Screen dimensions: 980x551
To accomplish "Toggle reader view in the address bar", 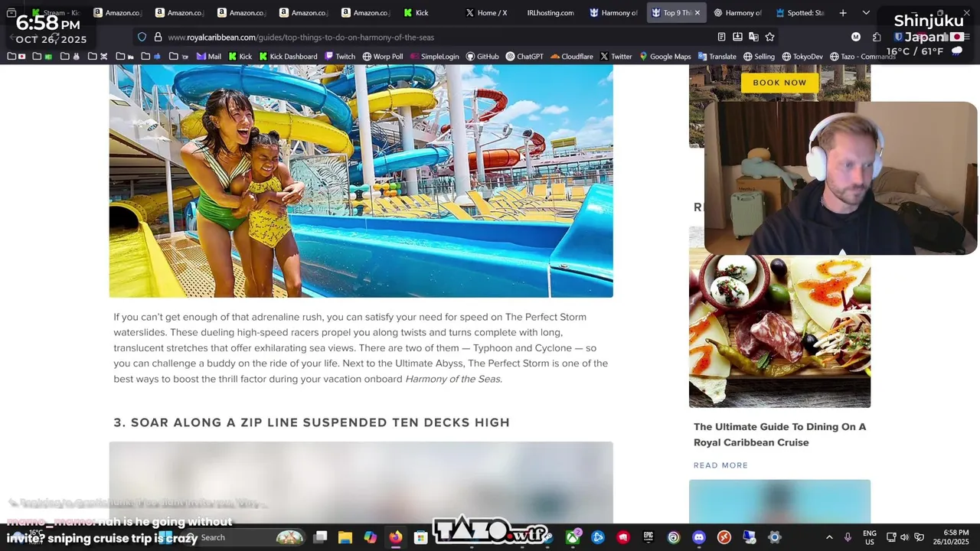I will pyautogui.click(x=721, y=37).
